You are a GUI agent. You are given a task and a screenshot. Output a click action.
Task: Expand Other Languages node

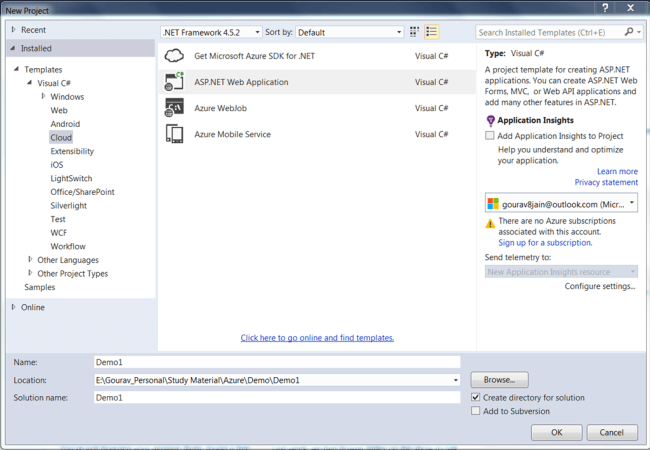point(30,259)
